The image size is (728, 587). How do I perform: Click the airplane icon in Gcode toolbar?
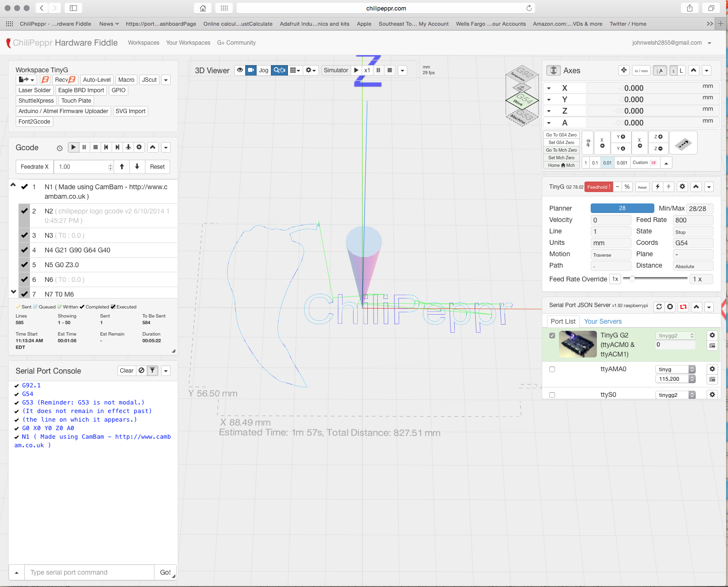click(x=128, y=147)
